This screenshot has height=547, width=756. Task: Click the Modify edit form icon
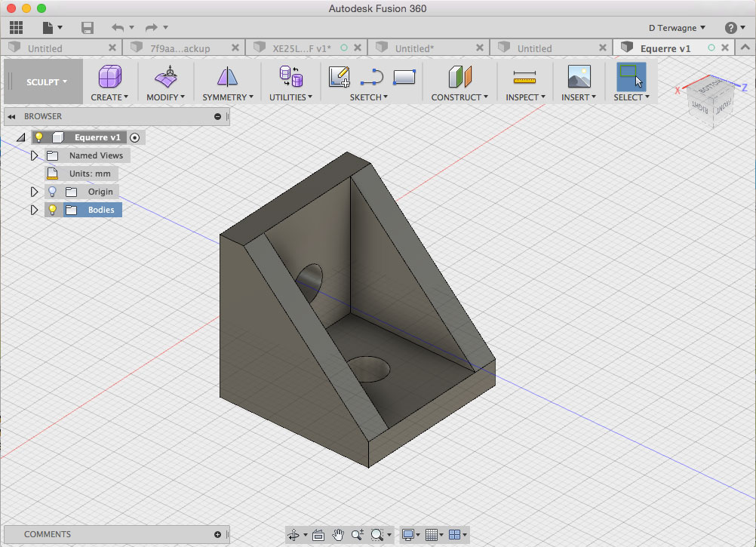click(166, 76)
